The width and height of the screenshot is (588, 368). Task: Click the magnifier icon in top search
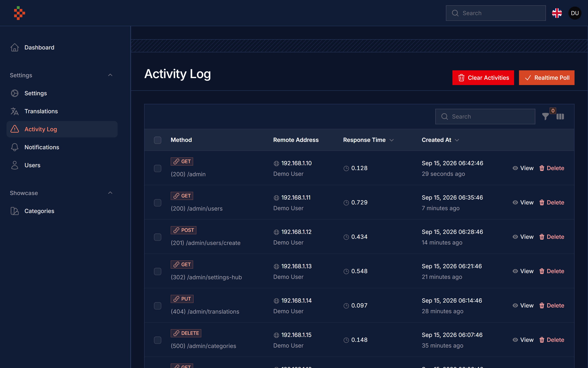(x=455, y=13)
